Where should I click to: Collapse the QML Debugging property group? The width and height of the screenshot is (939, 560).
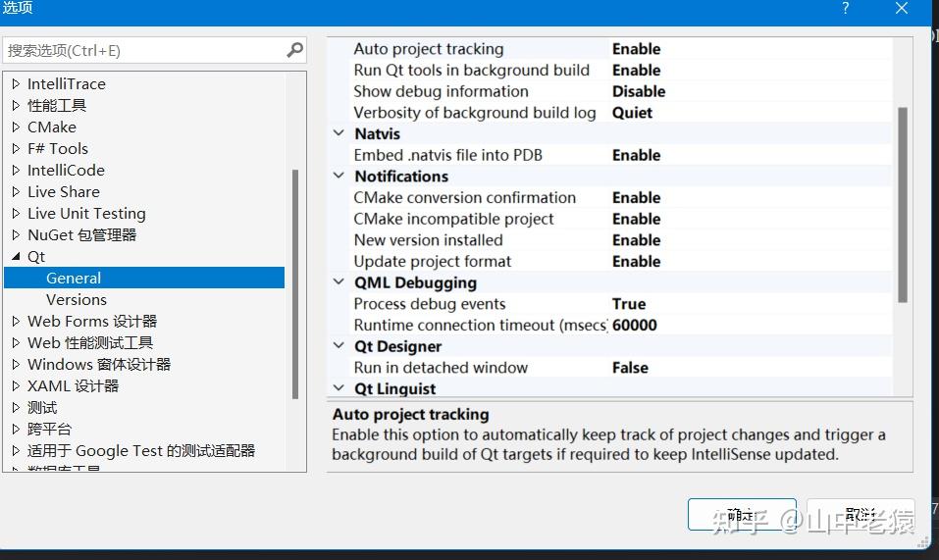(x=339, y=281)
